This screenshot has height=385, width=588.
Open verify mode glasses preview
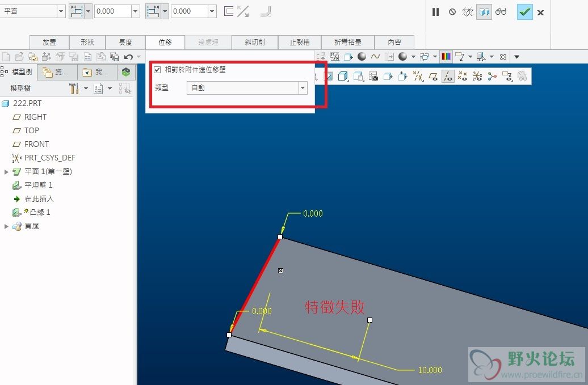501,12
